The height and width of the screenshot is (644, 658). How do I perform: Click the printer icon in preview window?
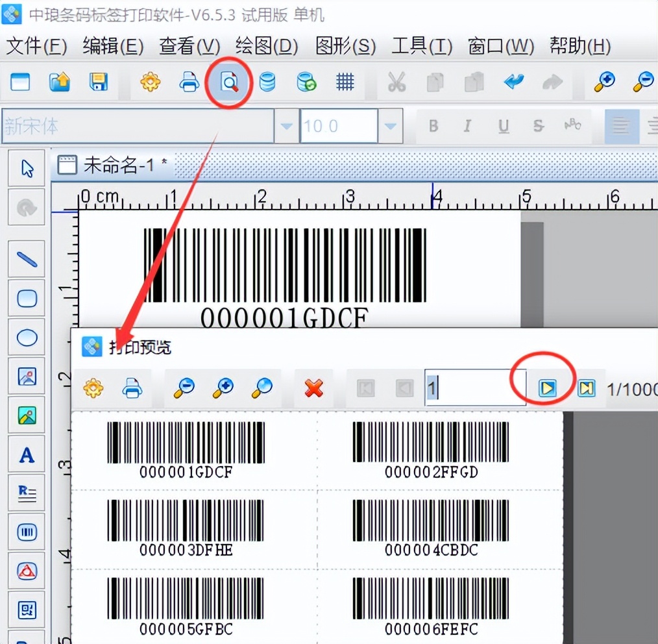(x=132, y=388)
